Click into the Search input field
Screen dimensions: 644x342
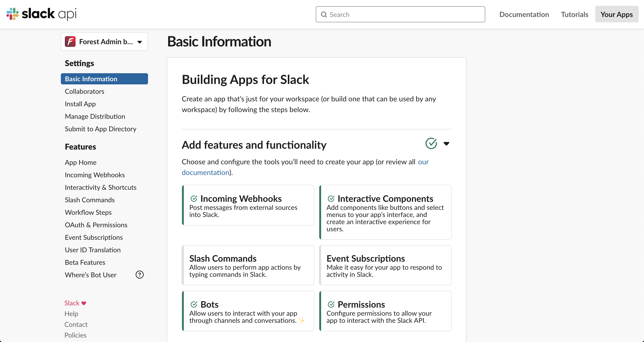click(400, 15)
